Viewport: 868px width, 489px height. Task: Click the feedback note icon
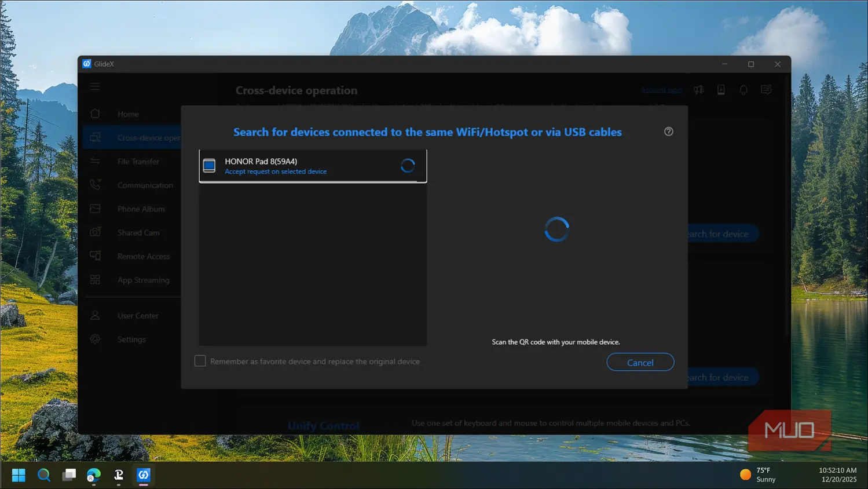coord(766,90)
